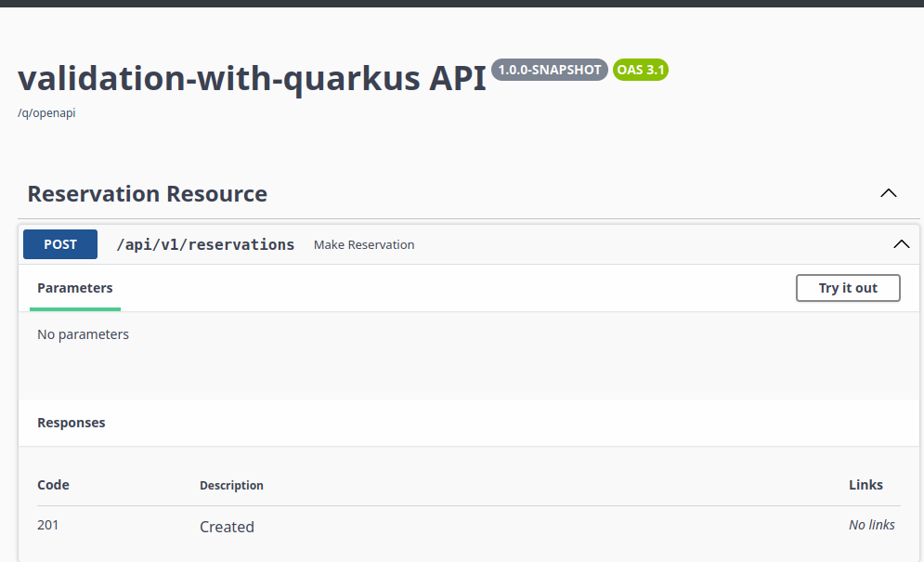Click the Code column header
The width and height of the screenshot is (924, 562).
53,485
